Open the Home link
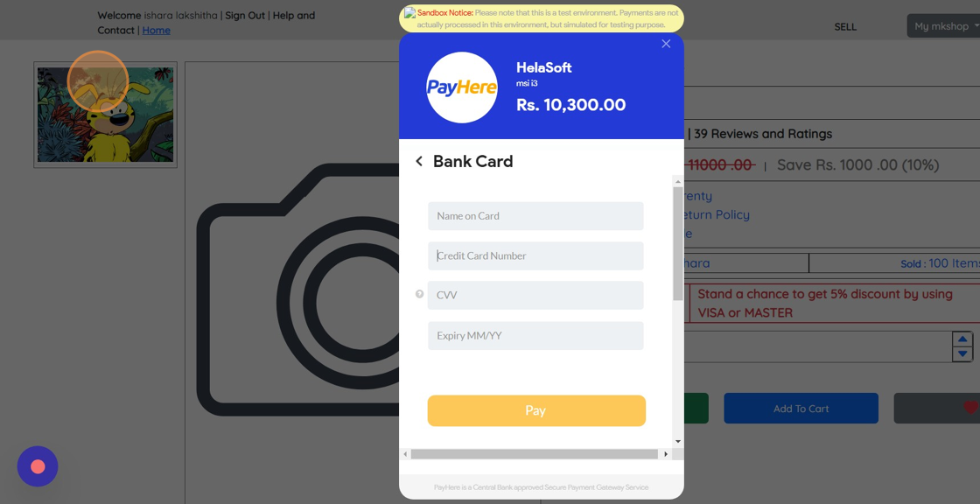980x504 pixels. [157, 30]
